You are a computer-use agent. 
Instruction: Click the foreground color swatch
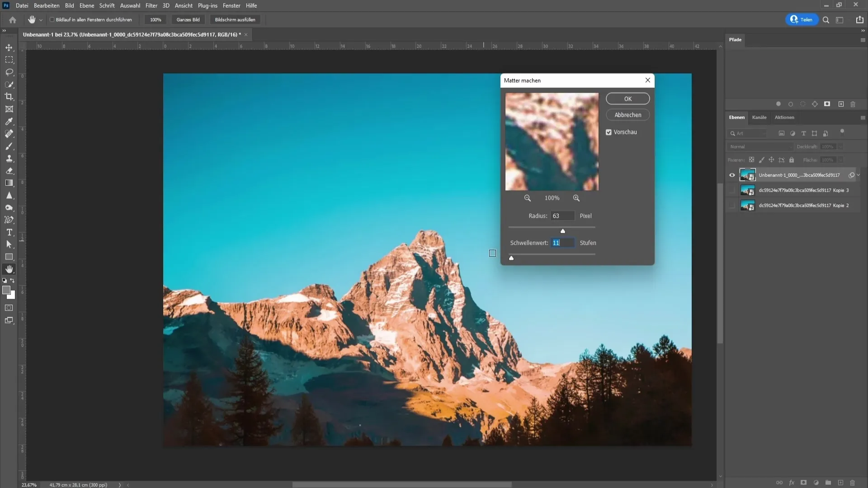click(6, 291)
